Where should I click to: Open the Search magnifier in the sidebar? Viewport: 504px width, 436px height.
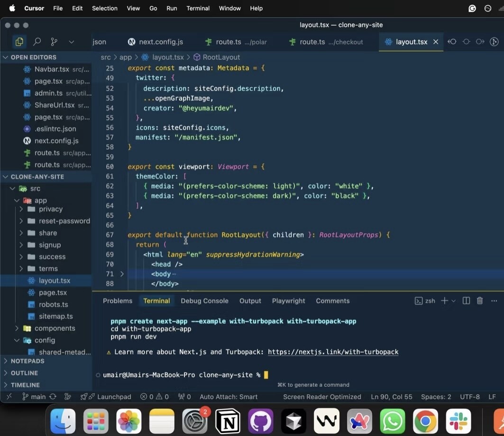click(x=37, y=42)
